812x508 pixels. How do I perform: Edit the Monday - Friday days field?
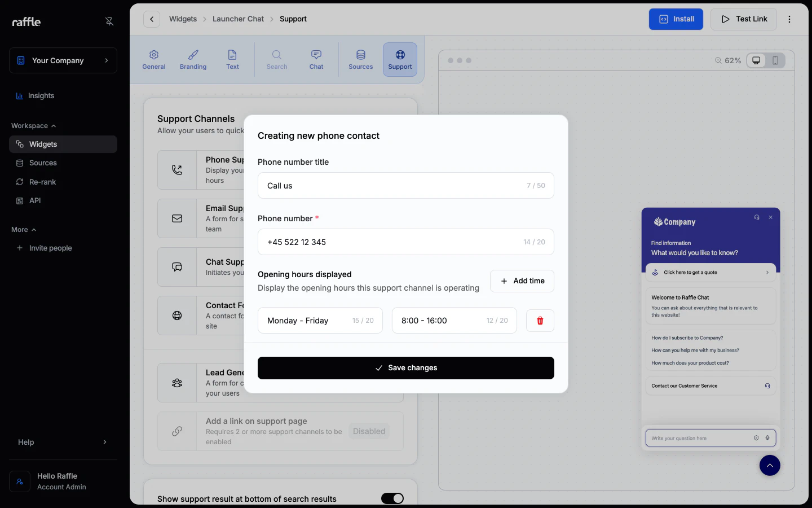coord(320,321)
